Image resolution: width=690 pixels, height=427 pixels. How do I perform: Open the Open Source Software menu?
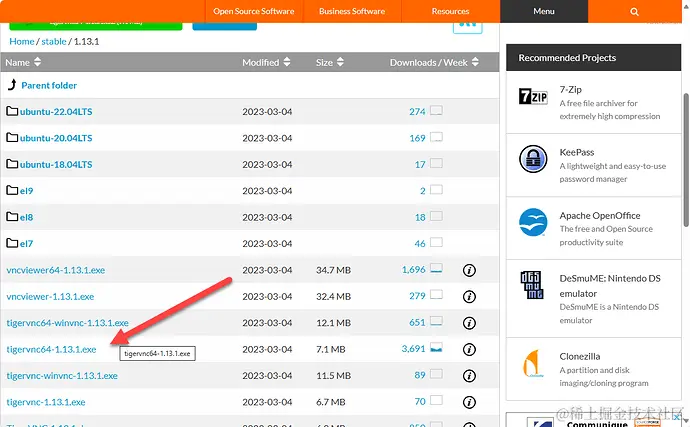click(254, 11)
